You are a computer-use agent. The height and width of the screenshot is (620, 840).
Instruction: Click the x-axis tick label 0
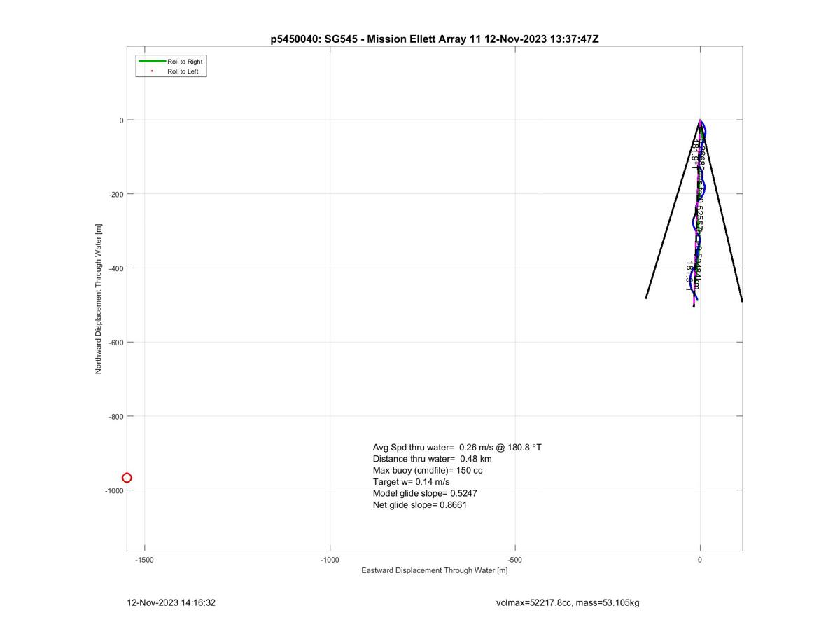point(700,560)
